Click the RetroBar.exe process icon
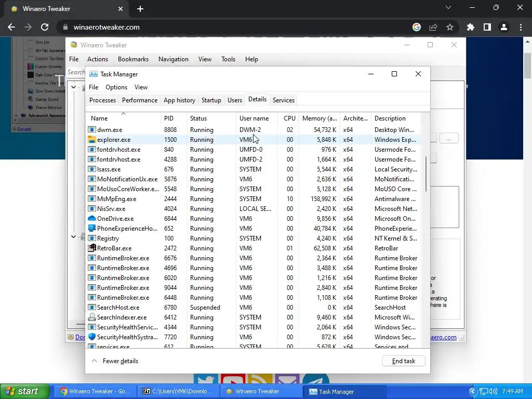Screen dimensions: 532x399 click(91, 248)
